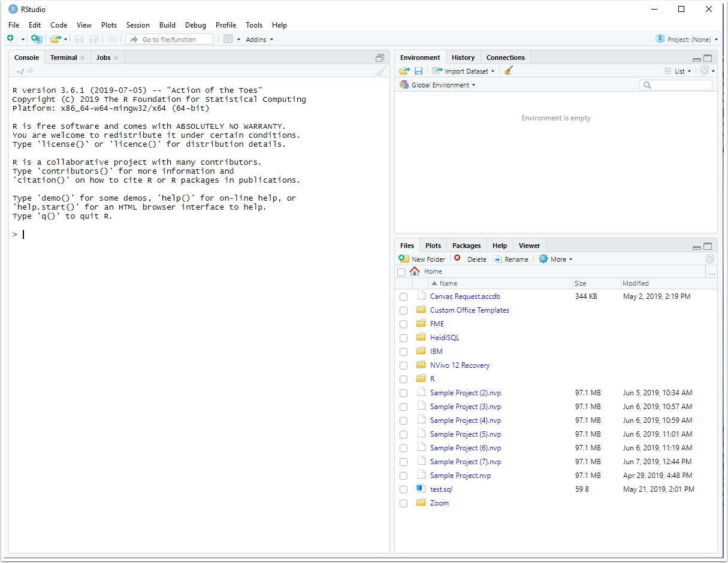Open the Import Dataset dropdown
728x563 pixels.
click(464, 71)
